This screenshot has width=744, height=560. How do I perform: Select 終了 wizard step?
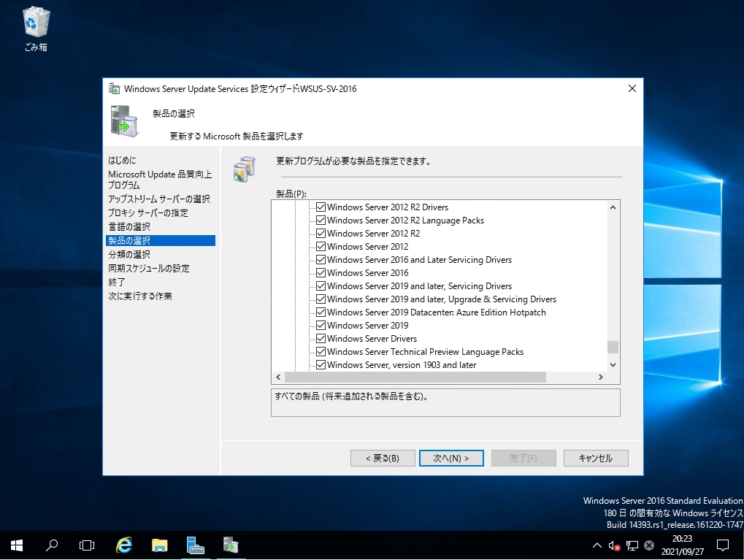click(x=117, y=282)
